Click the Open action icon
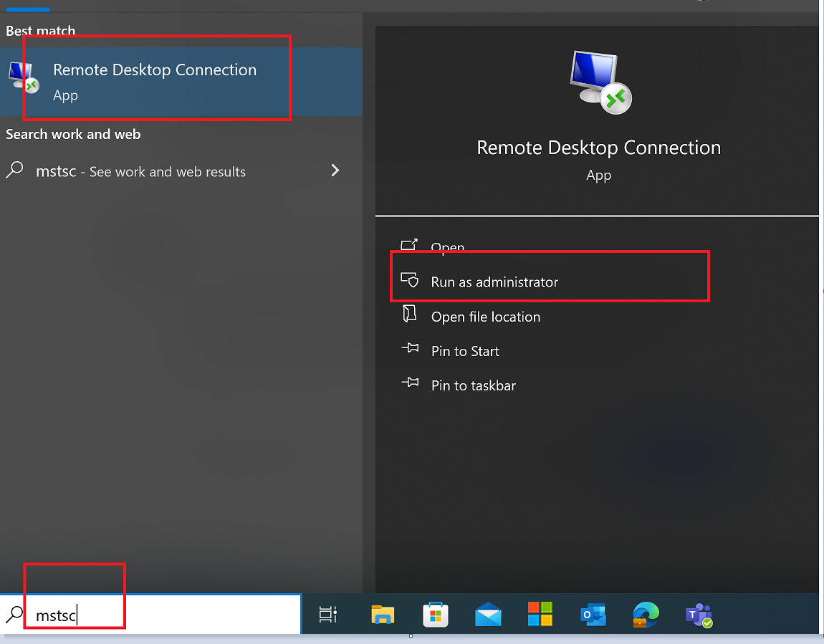The width and height of the screenshot is (824, 644). click(x=409, y=245)
